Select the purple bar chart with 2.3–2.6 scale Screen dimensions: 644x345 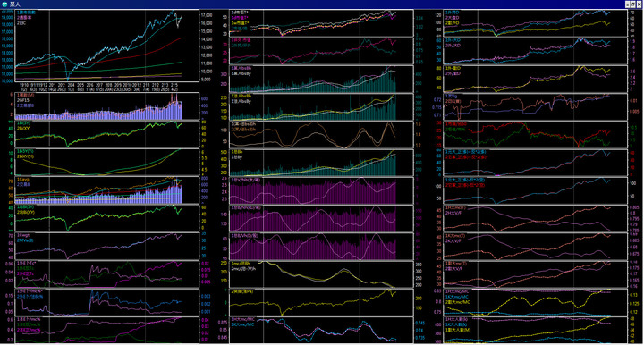point(321,190)
